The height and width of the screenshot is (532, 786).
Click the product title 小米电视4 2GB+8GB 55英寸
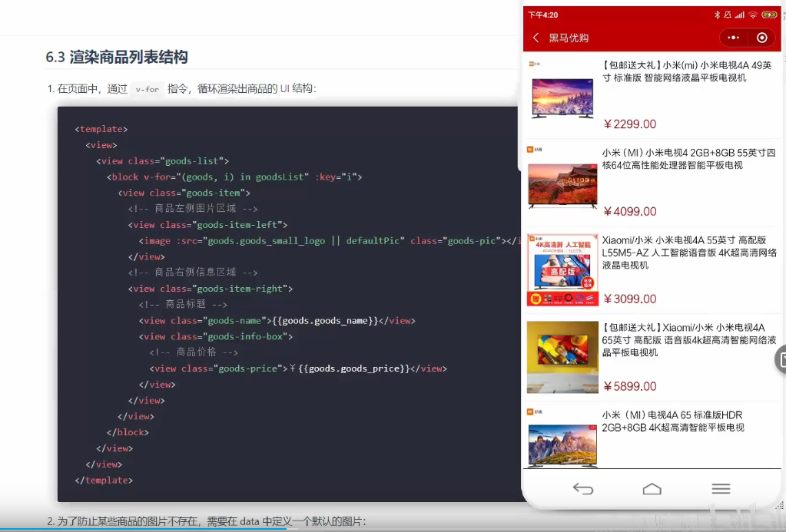tap(688, 159)
